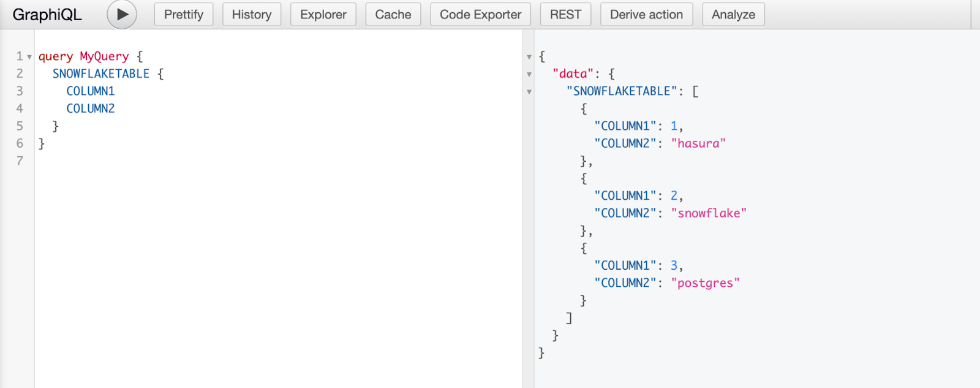Click the REST button
This screenshot has width=980, height=388.
(565, 15)
